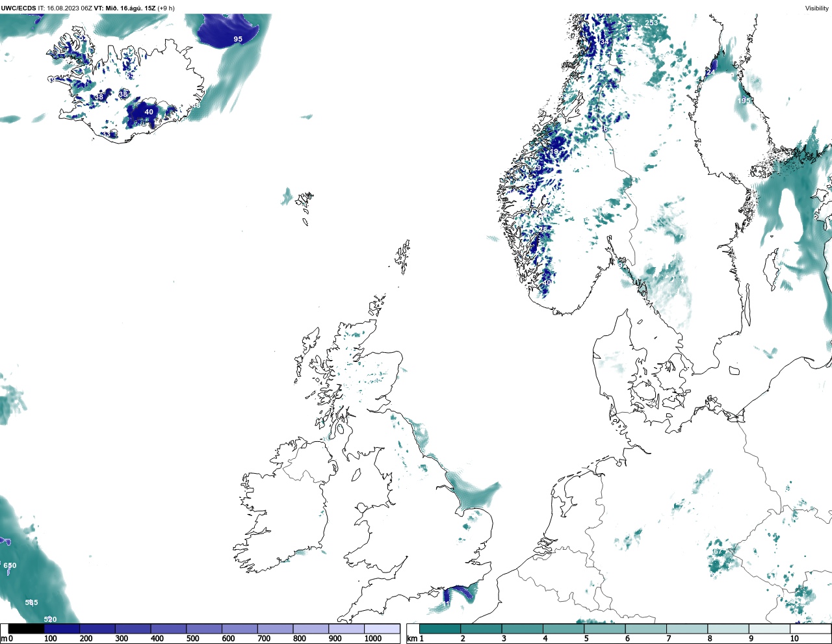
Task: Select the "16.08.2023 06Z" initialization time text
Action: [69, 8]
